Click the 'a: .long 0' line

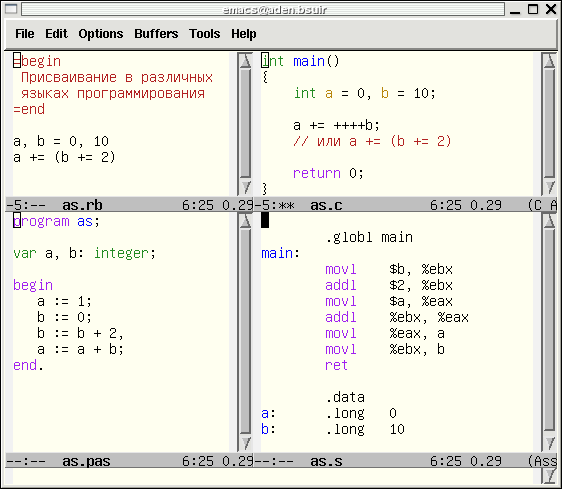click(x=329, y=413)
